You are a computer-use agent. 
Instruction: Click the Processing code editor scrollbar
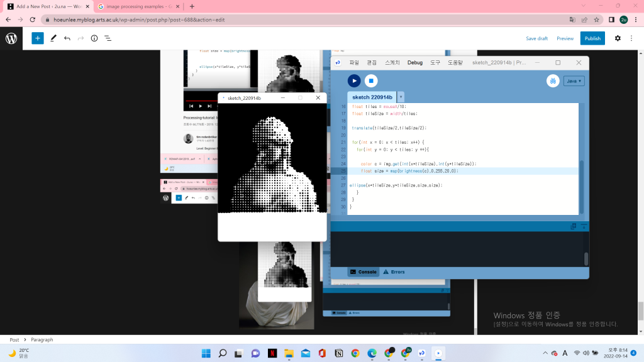click(581, 187)
